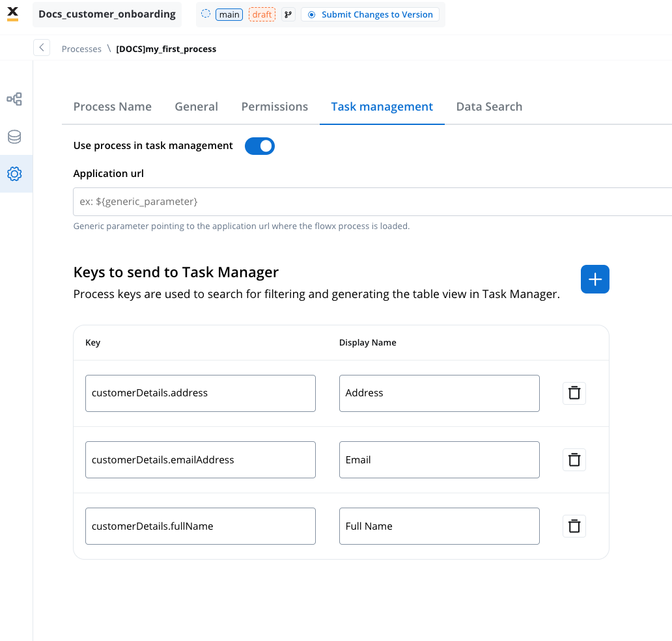Switch to the General tab
The width and height of the screenshot is (672, 641).
[196, 107]
